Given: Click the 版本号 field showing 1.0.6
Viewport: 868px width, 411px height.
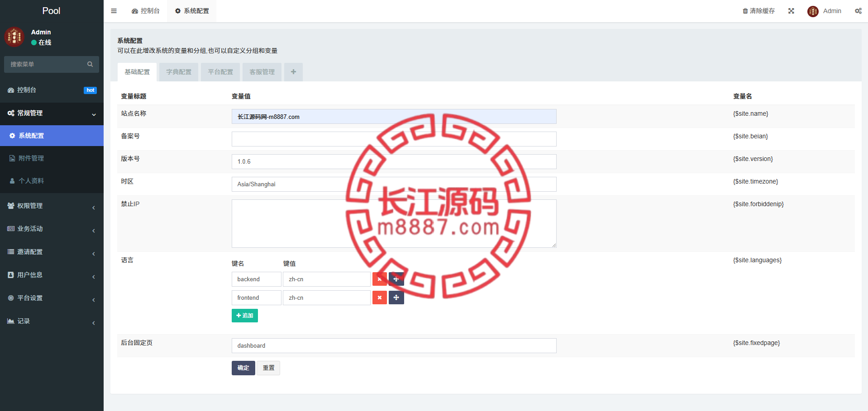Looking at the screenshot, I should pyautogui.click(x=394, y=162).
